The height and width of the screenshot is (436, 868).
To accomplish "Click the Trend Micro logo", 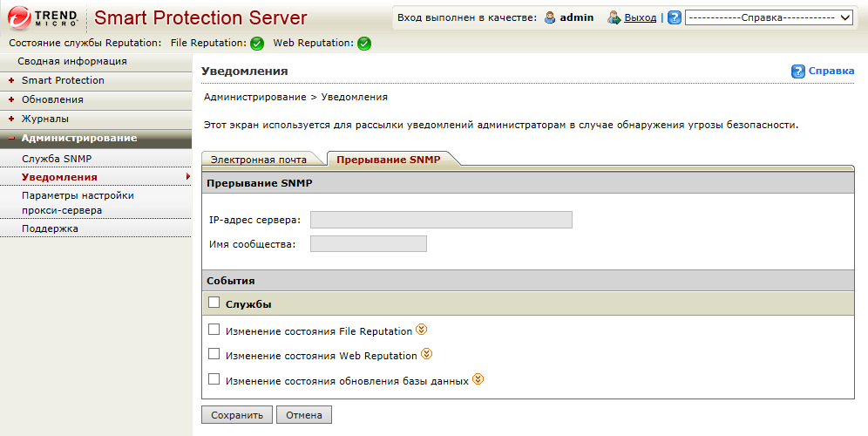I will point(44,17).
